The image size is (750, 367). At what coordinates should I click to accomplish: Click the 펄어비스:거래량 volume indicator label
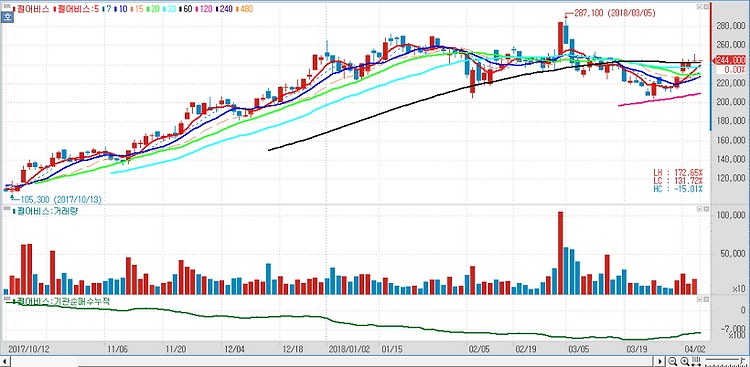[44, 211]
